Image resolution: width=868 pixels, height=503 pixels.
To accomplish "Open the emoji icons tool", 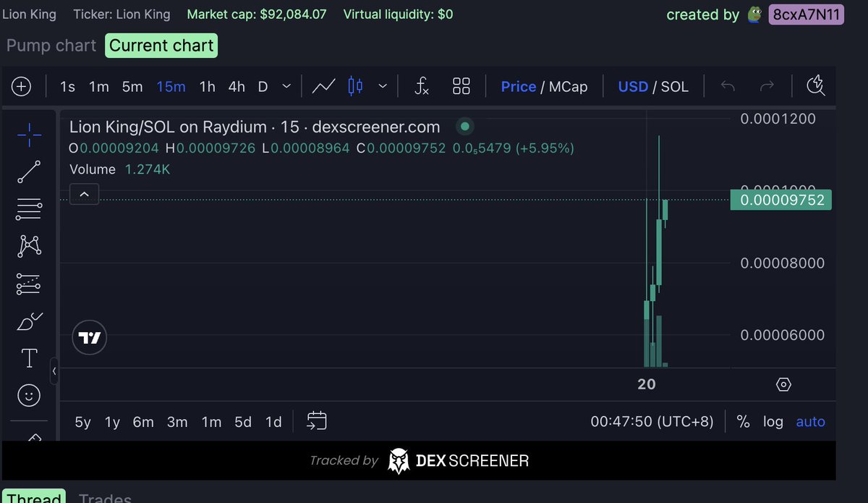I will 29,395.
